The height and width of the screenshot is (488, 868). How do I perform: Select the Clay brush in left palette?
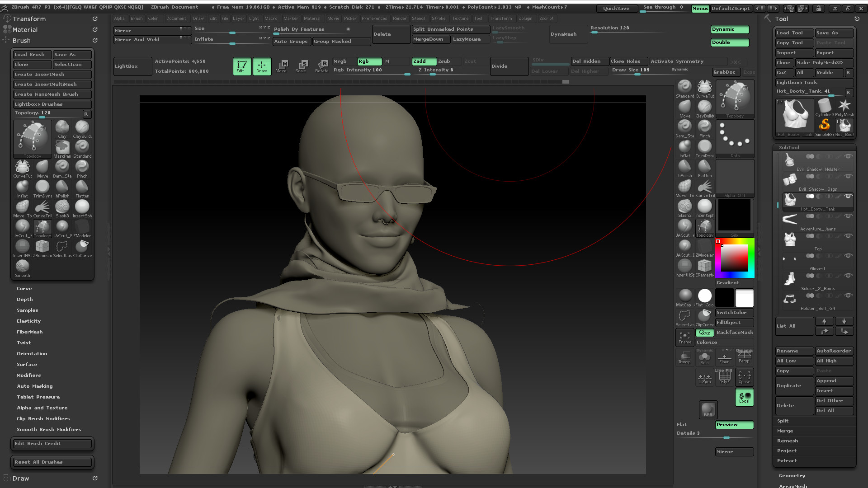pyautogui.click(x=62, y=129)
